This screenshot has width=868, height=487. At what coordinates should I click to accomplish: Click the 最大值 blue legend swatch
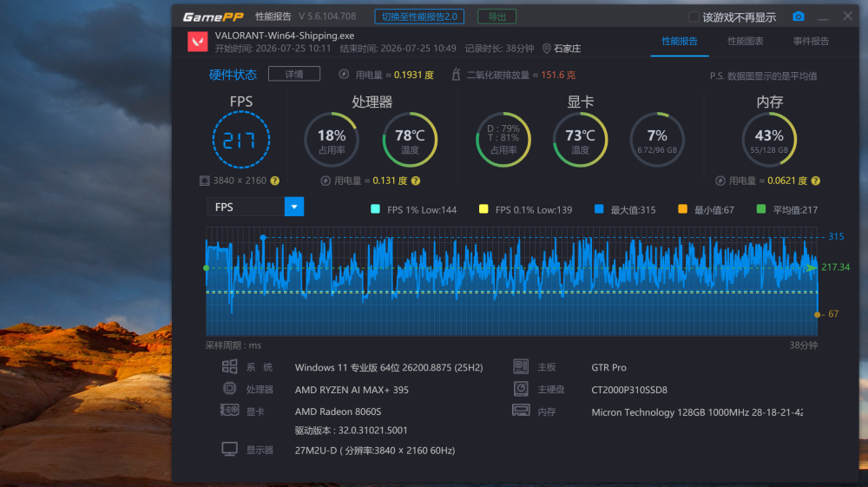pyautogui.click(x=598, y=208)
